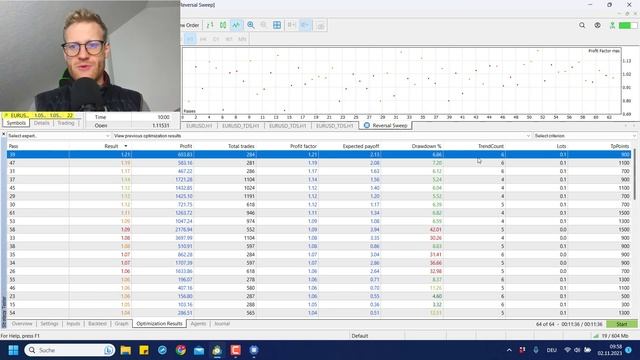Select the H1 timeframe button
This screenshot has height=360, width=640.
(190, 39)
